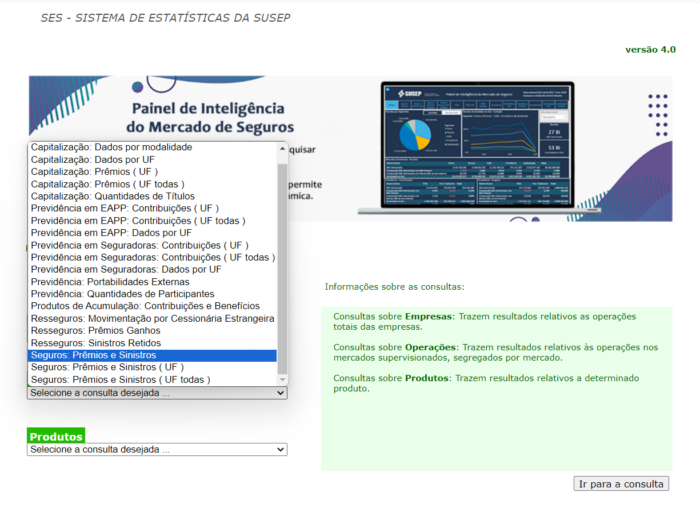Select Resseguros: Movimentação por Cessionária Estrangeira

[152, 319]
